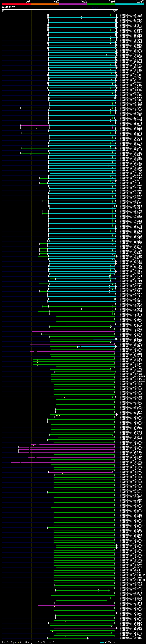Click the cyan alignment bar of UniRef100_A9PII9
146x644 pixels.
[83, 25]
